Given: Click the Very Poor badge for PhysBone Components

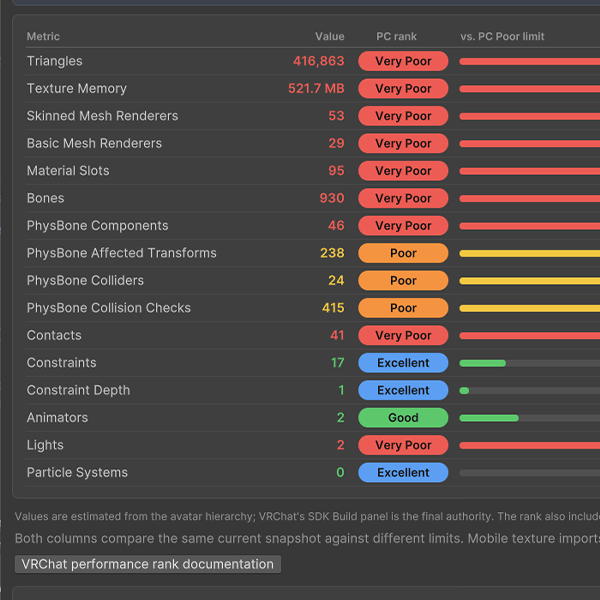Looking at the screenshot, I should (x=403, y=226).
